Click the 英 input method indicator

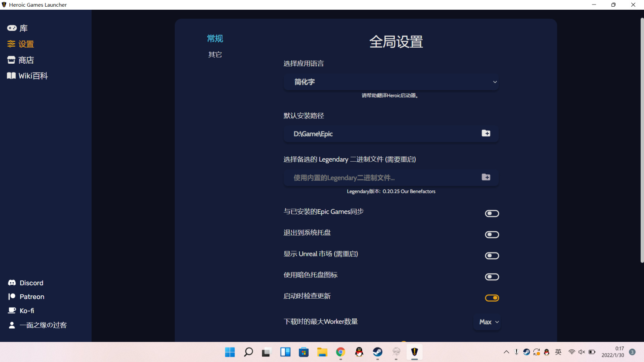(558, 352)
